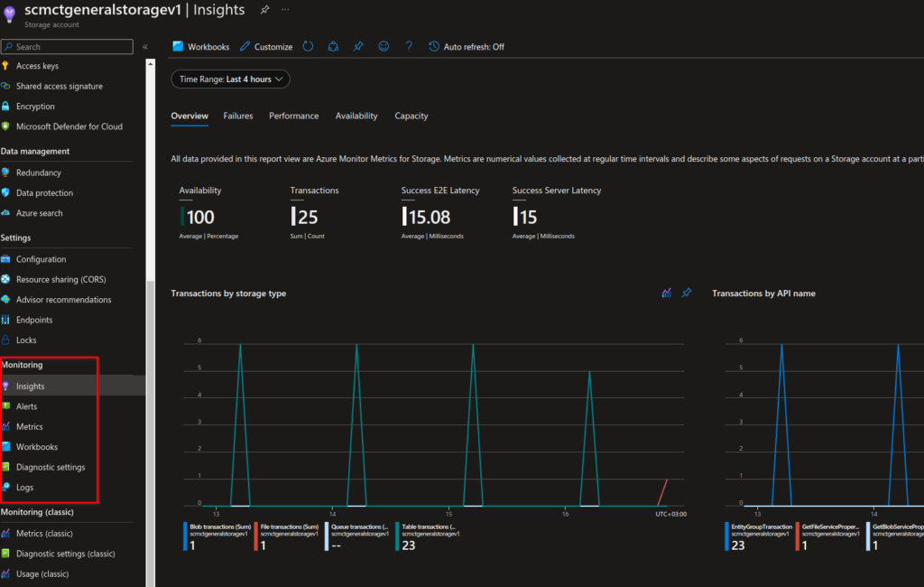
Task: Click the Search input field in sidebar
Action: point(67,47)
